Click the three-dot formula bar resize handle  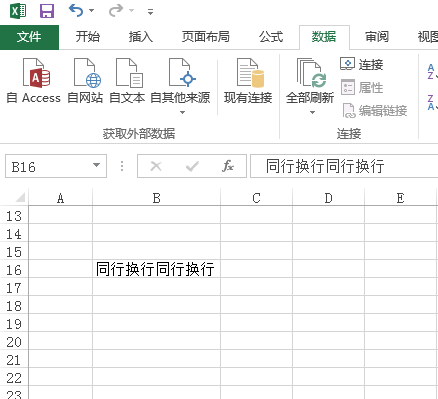122,166
